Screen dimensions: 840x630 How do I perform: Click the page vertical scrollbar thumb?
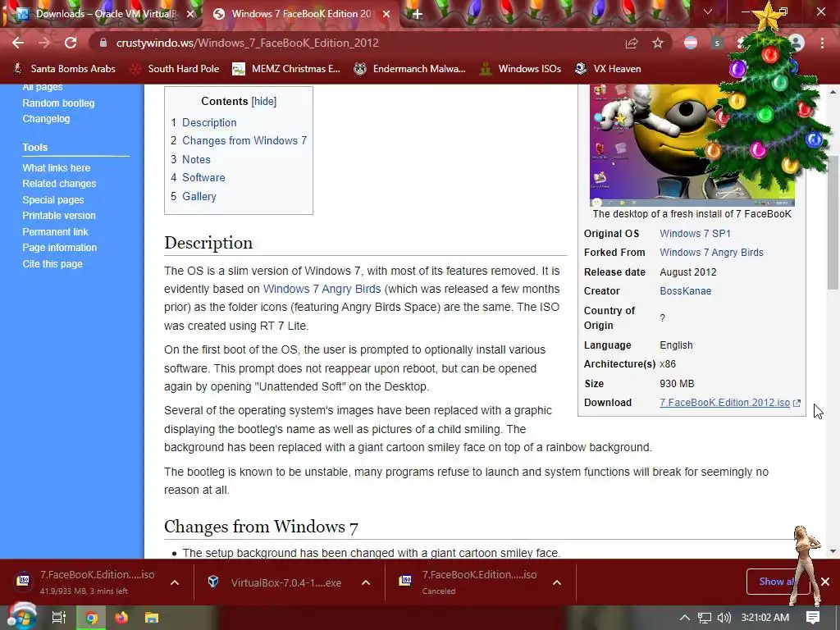tap(833, 223)
